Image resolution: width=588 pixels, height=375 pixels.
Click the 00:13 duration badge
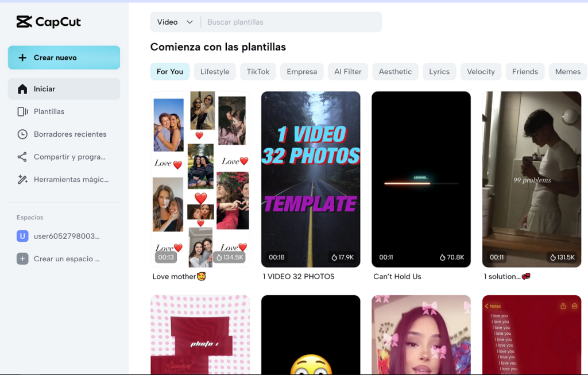[166, 257]
